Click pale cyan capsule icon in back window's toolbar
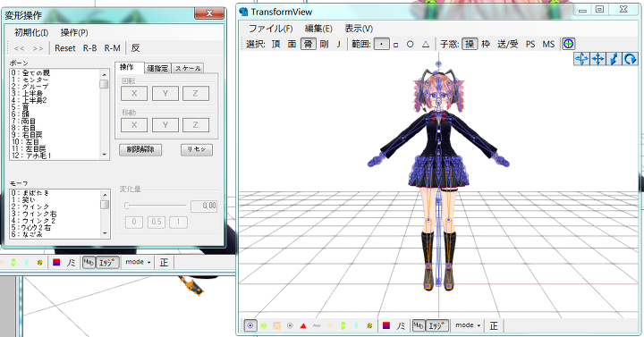 [x=26, y=262]
